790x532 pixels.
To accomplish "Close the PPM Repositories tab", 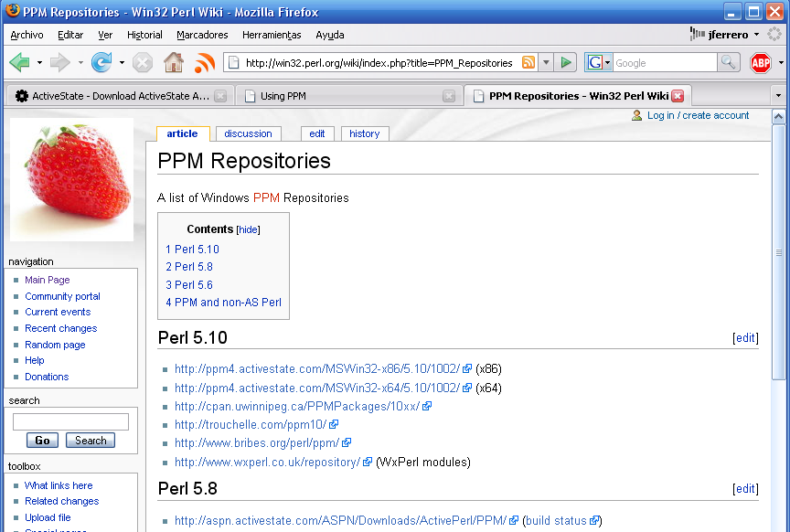I will coord(678,96).
